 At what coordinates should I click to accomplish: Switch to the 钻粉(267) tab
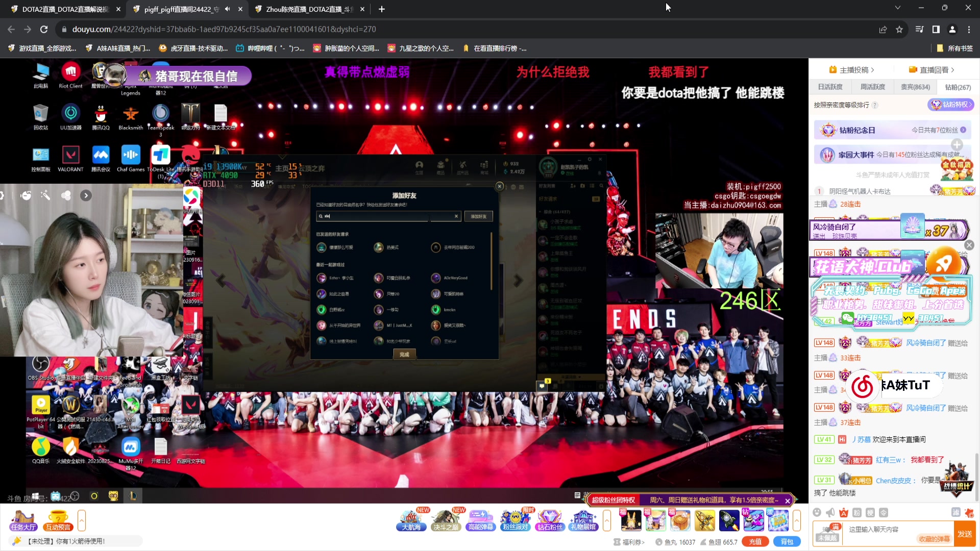(958, 87)
